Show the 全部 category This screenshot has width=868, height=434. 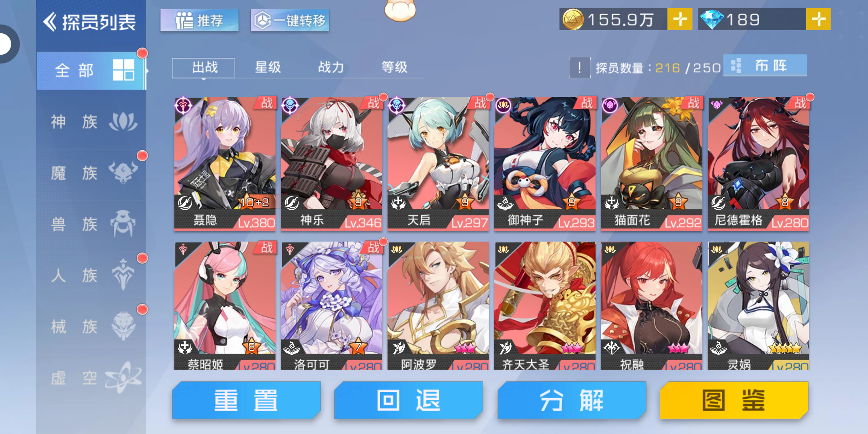click(x=91, y=71)
